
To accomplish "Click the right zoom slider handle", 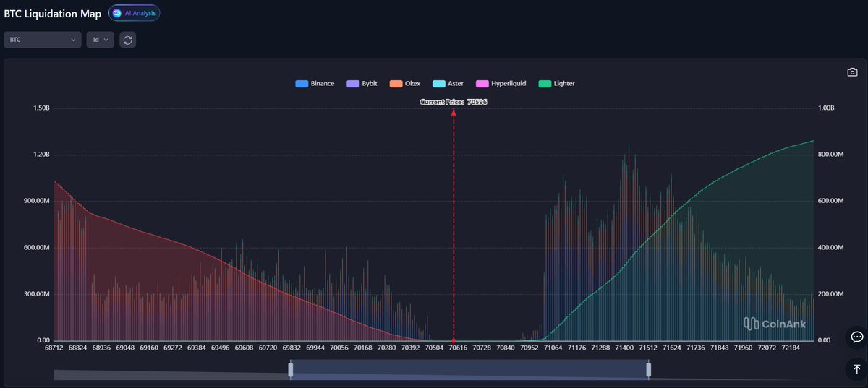I will [x=649, y=370].
